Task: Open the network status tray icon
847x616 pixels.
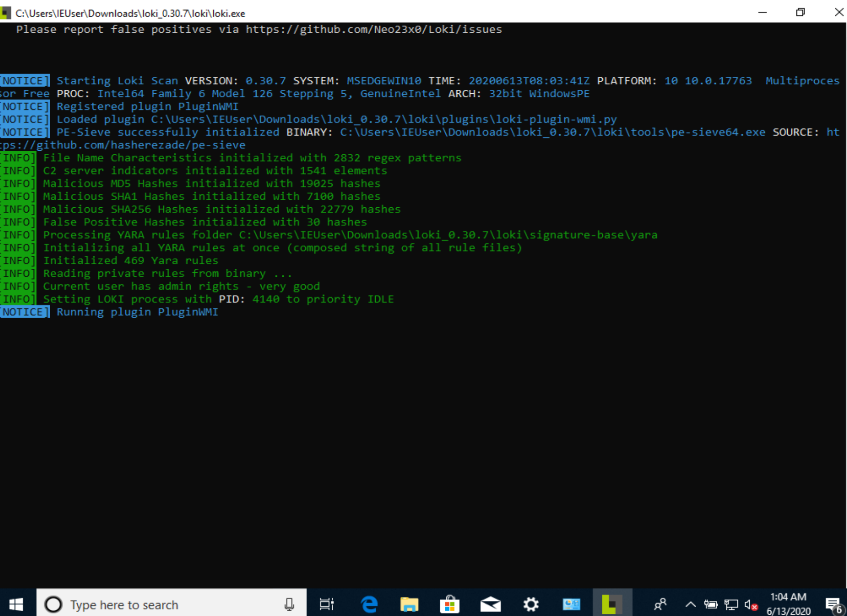Action: [x=731, y=604]
